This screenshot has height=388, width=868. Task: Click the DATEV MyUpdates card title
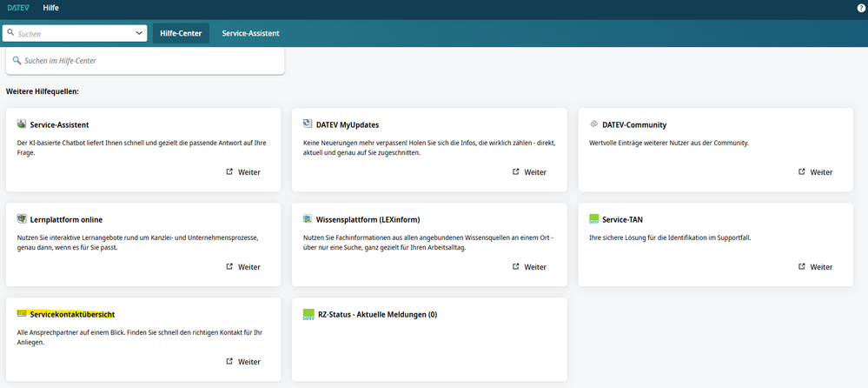348,124
